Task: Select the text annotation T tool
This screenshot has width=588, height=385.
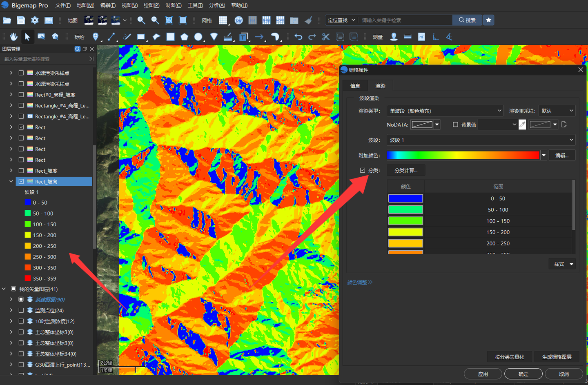Action: (x=243, y=37)
